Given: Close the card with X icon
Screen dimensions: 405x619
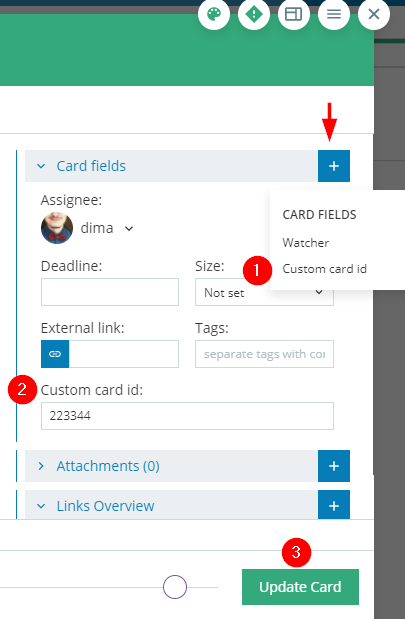Looking at the screenshot, I should click(374, 15).
